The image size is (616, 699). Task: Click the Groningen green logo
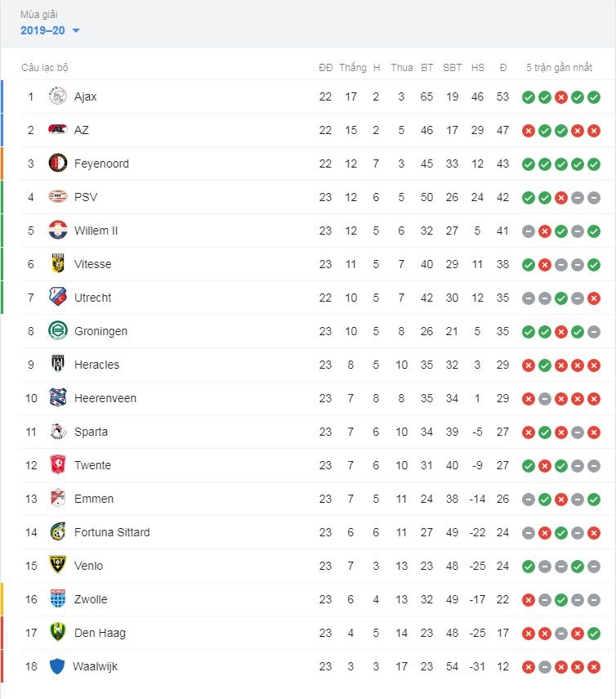57,331
